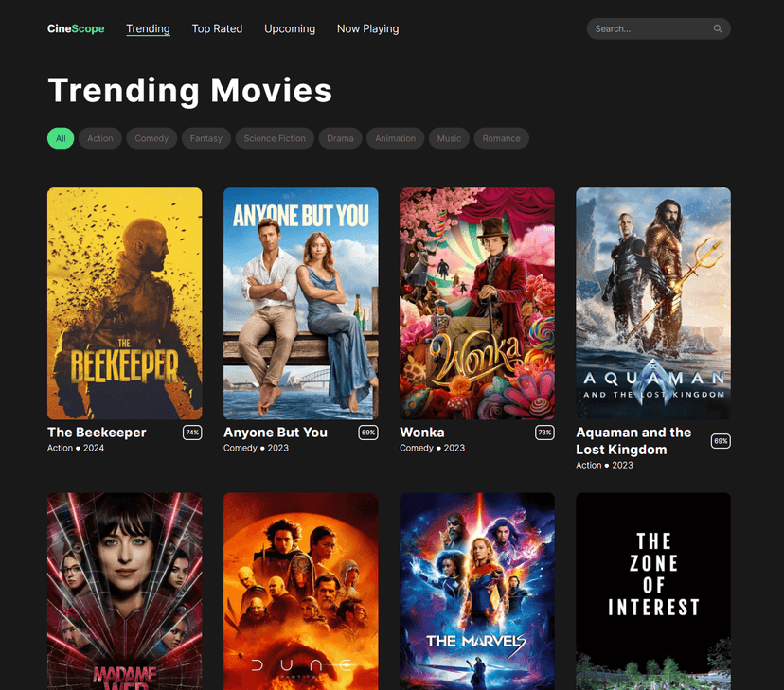Open the Upcoming tab

tap(290, 29)
